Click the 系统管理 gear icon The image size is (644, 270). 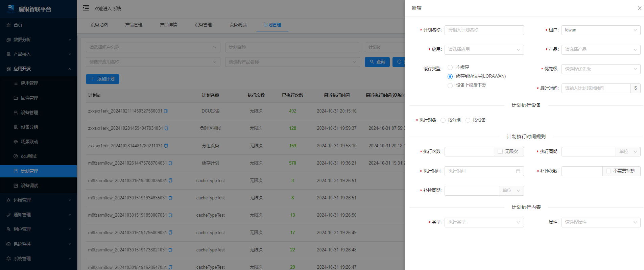8,259
